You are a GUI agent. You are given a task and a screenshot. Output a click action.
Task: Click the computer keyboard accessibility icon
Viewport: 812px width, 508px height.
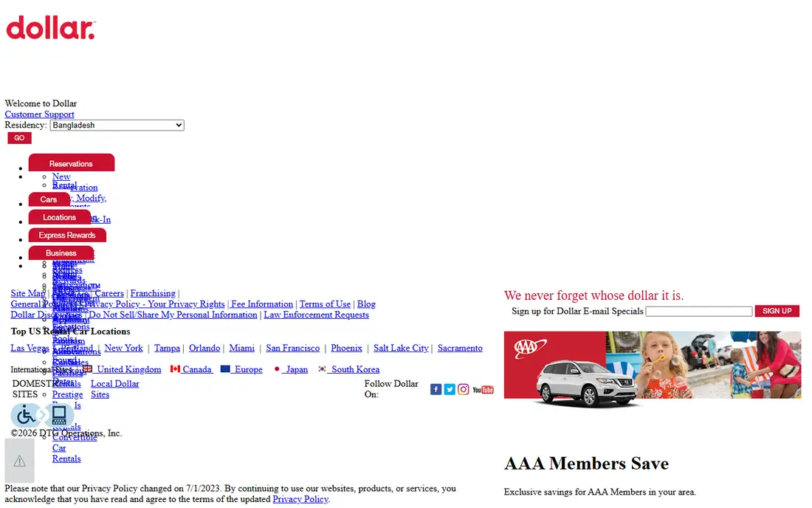click(59, 415)
